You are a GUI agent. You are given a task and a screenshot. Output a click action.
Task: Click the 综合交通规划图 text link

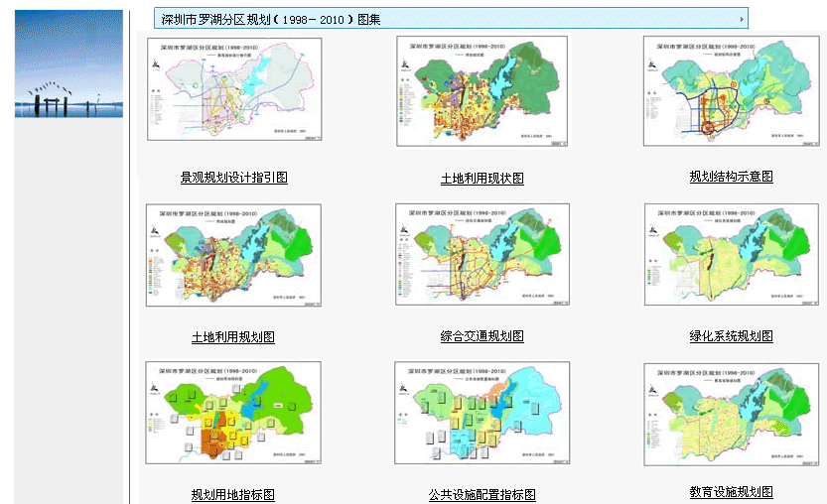(482, 336)
